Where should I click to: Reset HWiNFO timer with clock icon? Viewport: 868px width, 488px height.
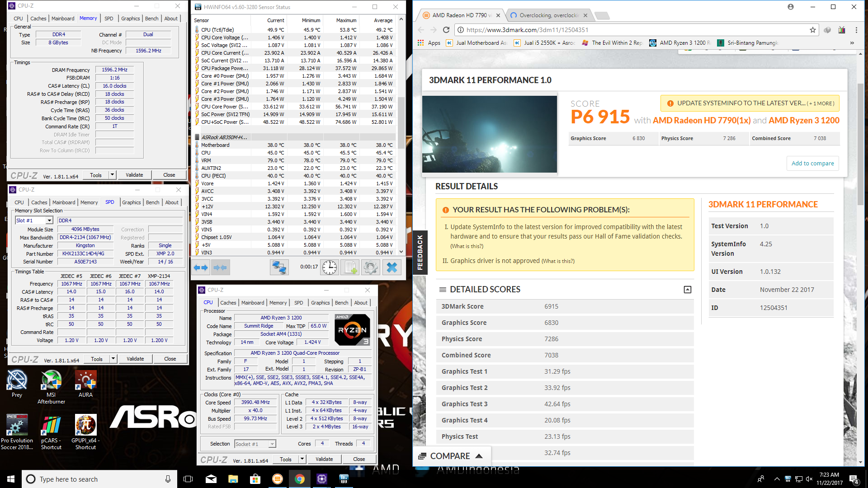[x=330, y=267]
